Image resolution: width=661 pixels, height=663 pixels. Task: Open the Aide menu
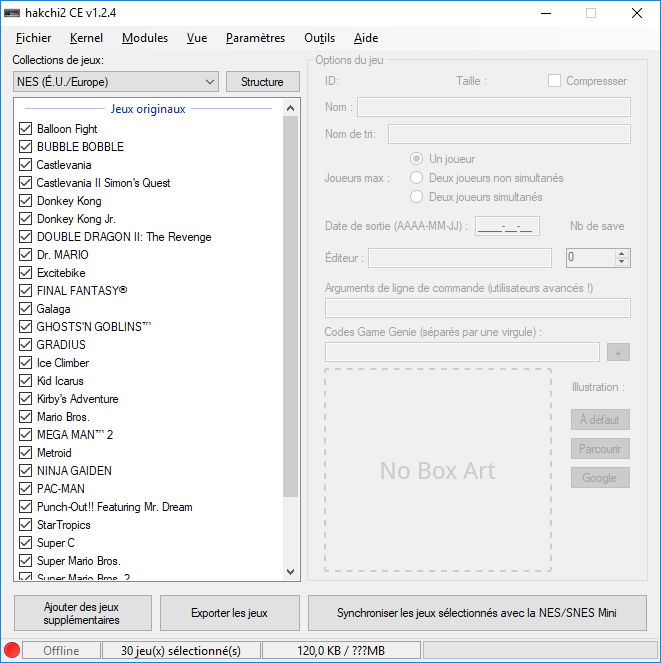366,38
